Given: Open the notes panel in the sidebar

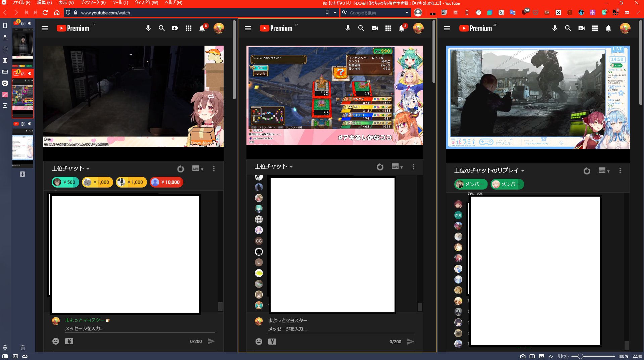Looking at the screenshot, I should [5, 60].
